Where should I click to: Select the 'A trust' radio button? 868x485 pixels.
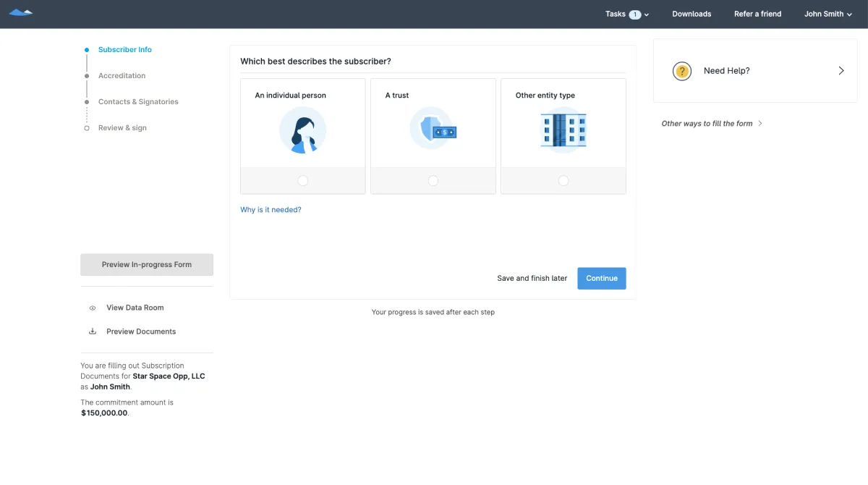(x=433, y=181)
